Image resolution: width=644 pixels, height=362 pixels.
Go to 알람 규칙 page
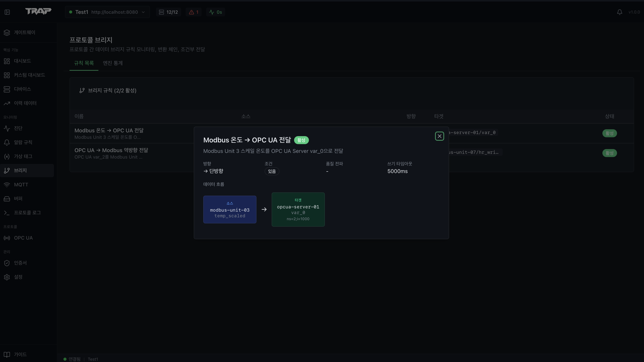coord(23,142)
